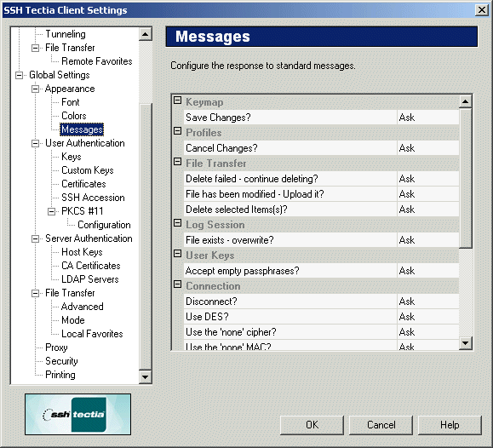Select Configuration under PKCS #11
Screen dimensions: 493x448
[104, 225]
